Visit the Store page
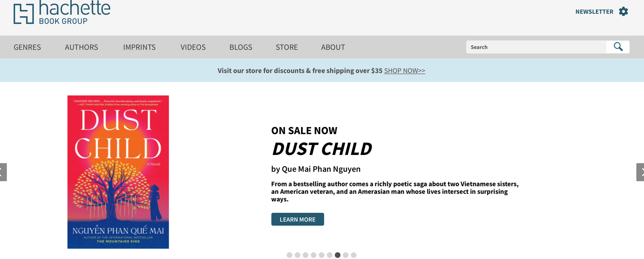Screen dimensions: 644x259 click(286, 47)
